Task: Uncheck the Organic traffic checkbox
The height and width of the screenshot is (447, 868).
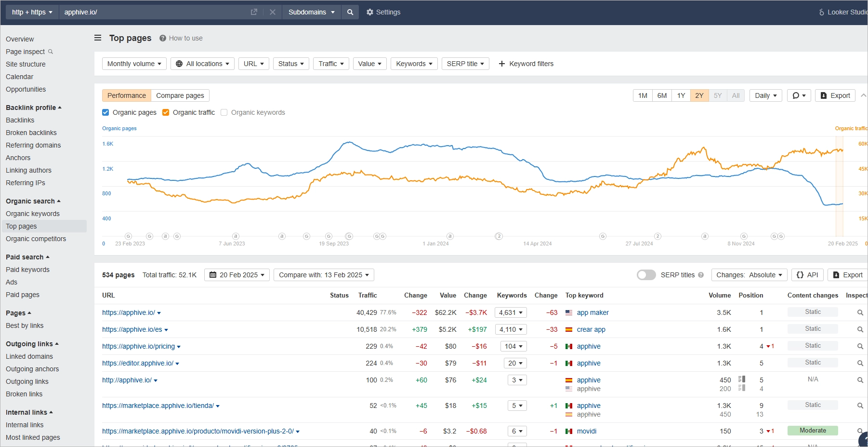Action: coord(166,112)
